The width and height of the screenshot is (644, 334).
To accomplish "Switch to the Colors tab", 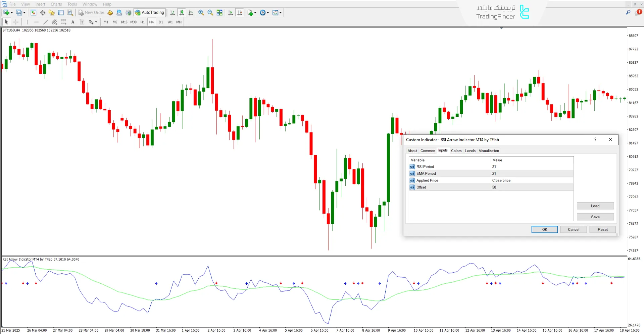I will (456, 151).
